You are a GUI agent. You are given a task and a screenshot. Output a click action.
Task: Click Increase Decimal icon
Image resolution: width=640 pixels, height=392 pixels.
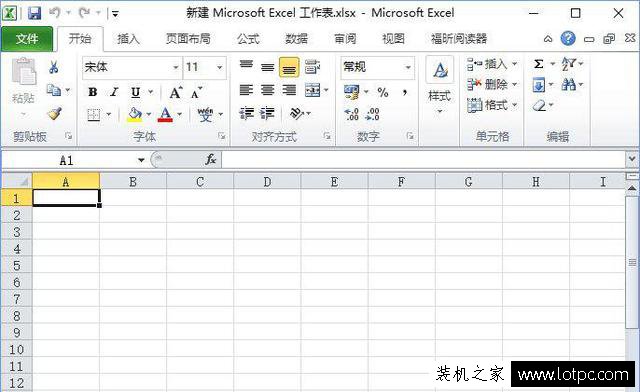click(351, 114)
